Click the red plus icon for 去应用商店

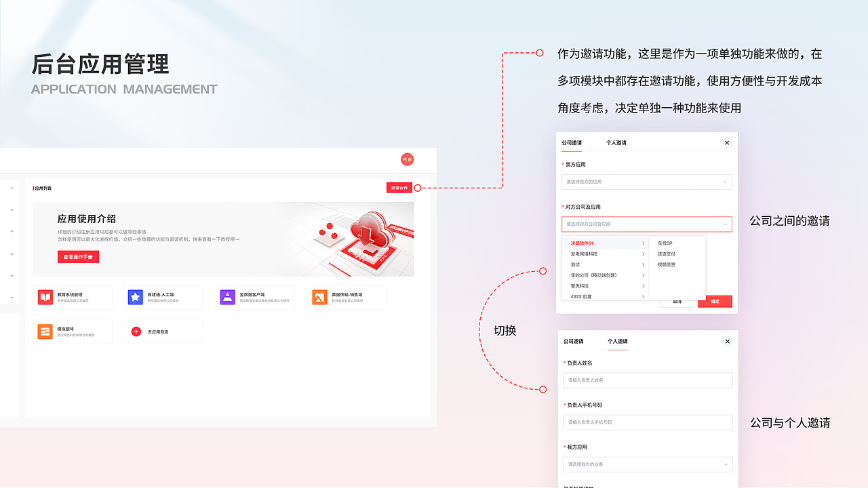pos(136,331)
